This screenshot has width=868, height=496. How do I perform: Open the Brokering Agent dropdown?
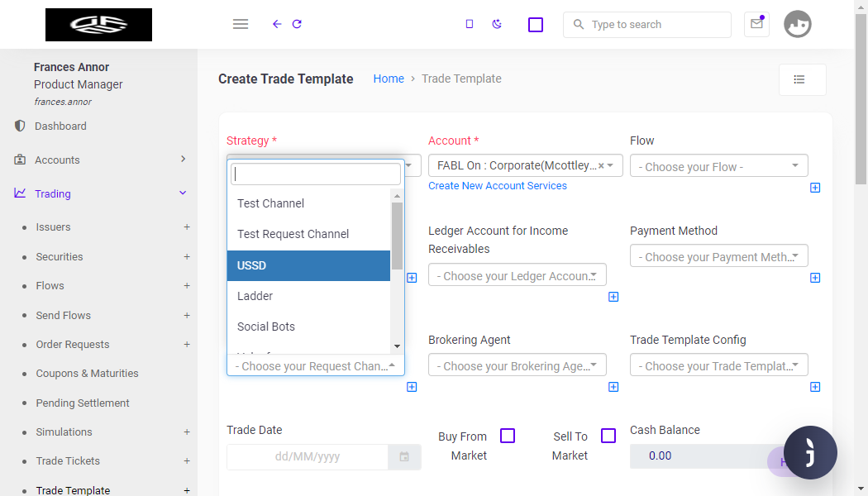(517, 365)
